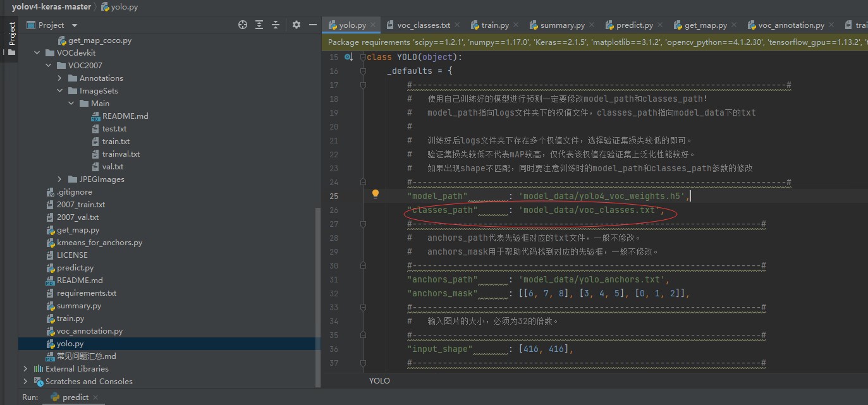868x405 pixels.
Task: Select 常见问题汇总.md in the project tree
Action: [x=87, y=356]
